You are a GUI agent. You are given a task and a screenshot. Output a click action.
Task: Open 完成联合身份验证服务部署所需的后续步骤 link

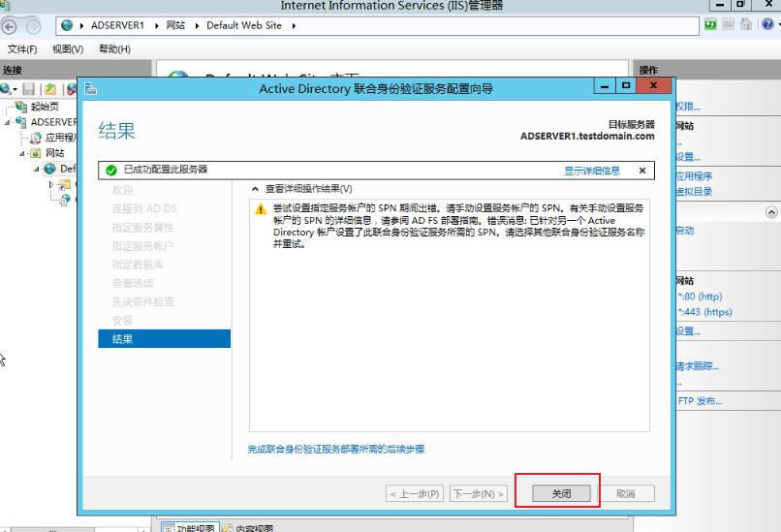[336, 450]
